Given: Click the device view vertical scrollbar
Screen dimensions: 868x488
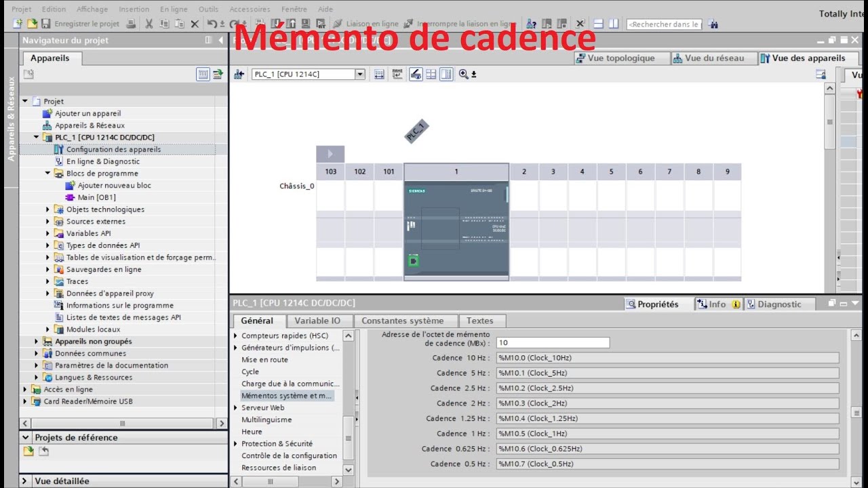Looking at the screenshot, I should (x=829, y=122).
